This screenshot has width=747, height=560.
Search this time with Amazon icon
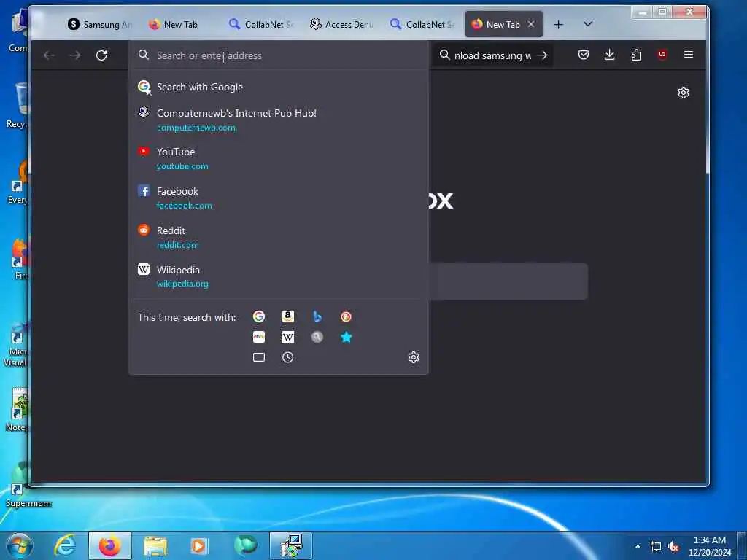pyautogui.click(x=287, y=316)
